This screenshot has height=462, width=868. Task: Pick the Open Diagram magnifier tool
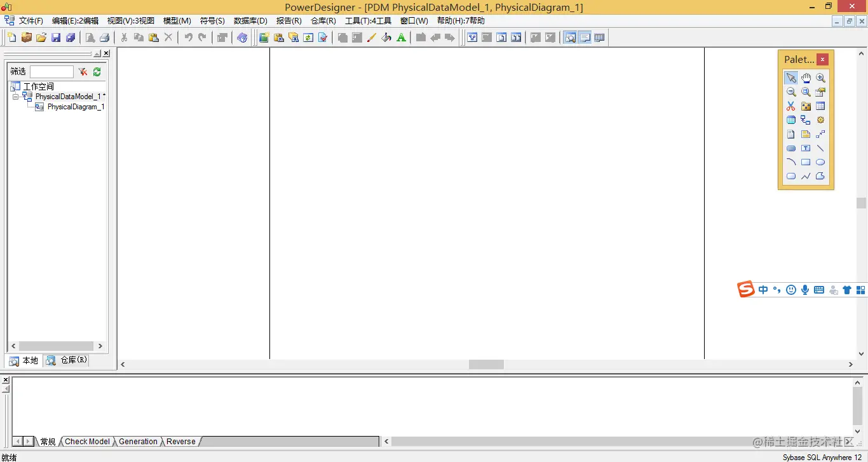click(806, 92)
